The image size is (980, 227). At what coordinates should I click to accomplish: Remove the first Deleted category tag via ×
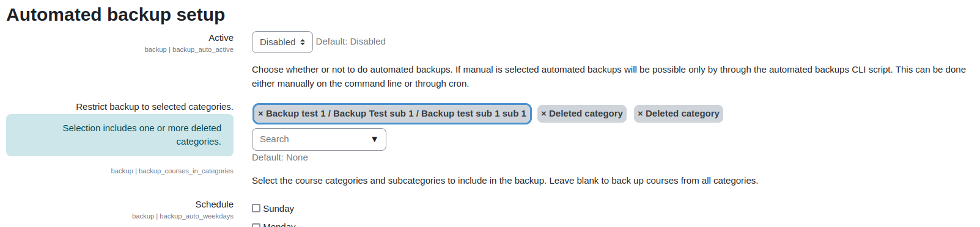tap(543, 113)
